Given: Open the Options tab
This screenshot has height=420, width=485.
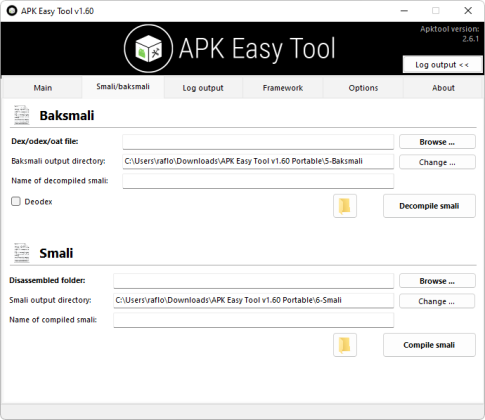Looking at the screenshot, I should click(x=363, y=88).
